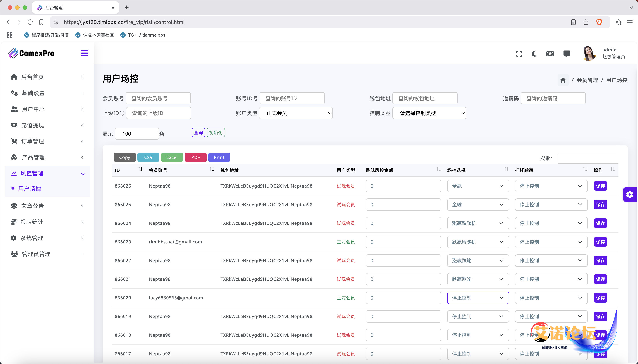Click the Print button
The height and width of the screenshot is (364, 638).
coord(219,157)
